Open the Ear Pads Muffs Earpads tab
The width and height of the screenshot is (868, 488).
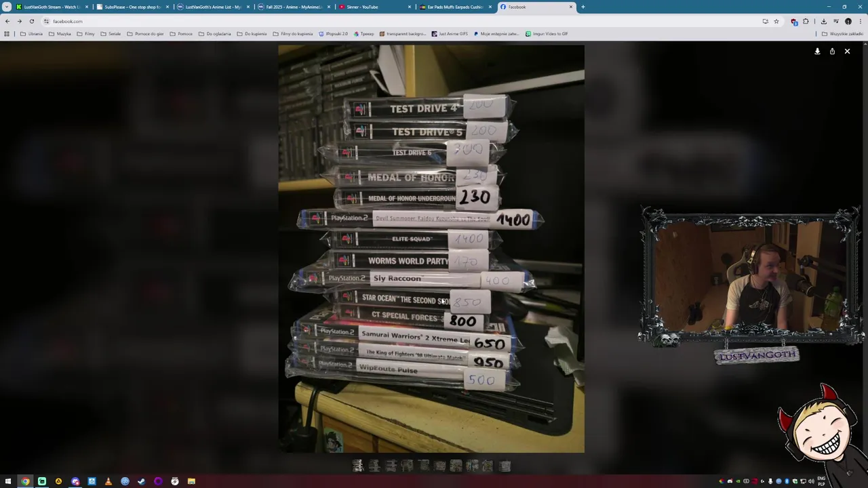[456, 7]
